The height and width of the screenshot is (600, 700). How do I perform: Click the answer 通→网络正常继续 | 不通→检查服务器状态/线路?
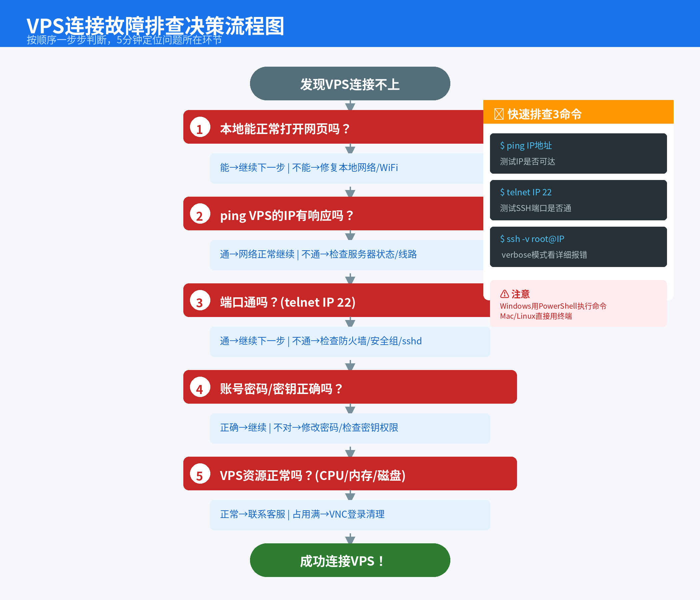click(x=318, y=254)
